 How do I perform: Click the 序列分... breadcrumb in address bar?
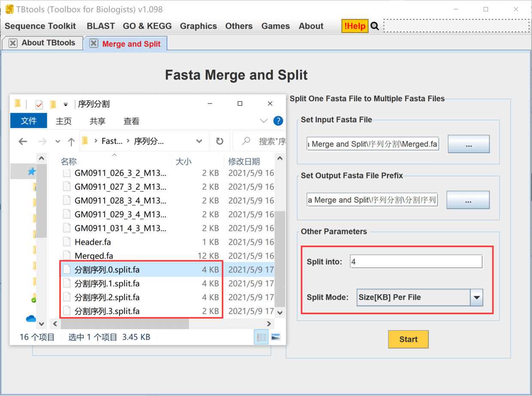148,141
